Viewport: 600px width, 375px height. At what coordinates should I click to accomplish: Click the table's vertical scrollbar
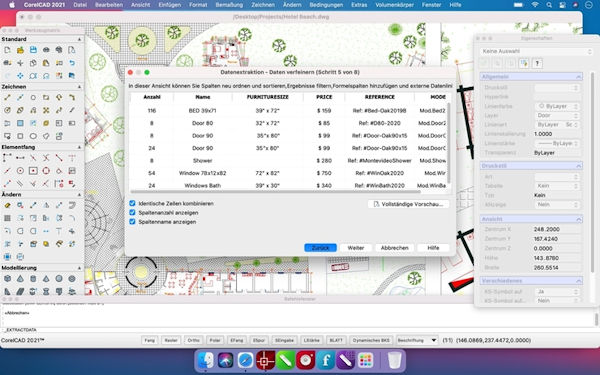click(448, 143)
